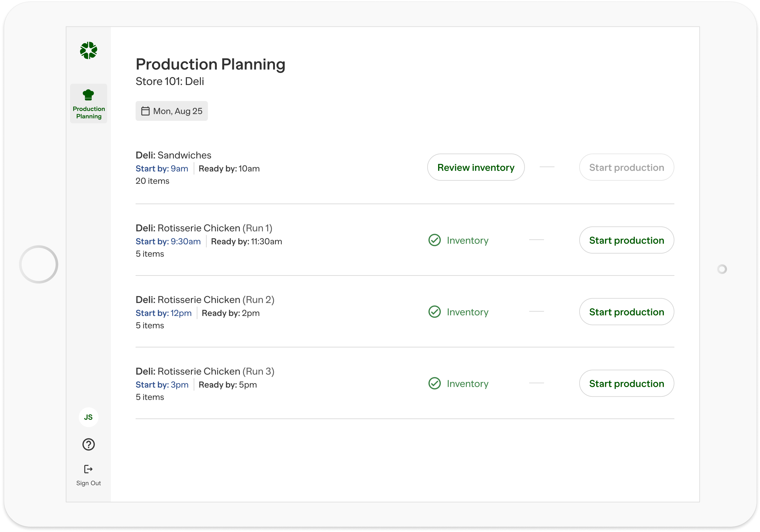
Task: Click Run 1 inventory checkmark icon
Action: click(434, 240)
